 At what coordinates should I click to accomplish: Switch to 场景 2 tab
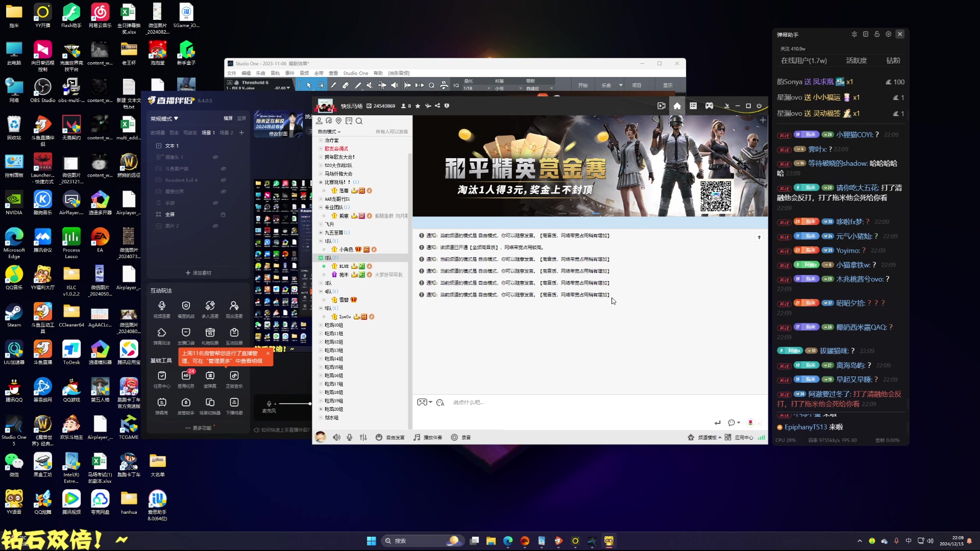(x=226, y=133)
